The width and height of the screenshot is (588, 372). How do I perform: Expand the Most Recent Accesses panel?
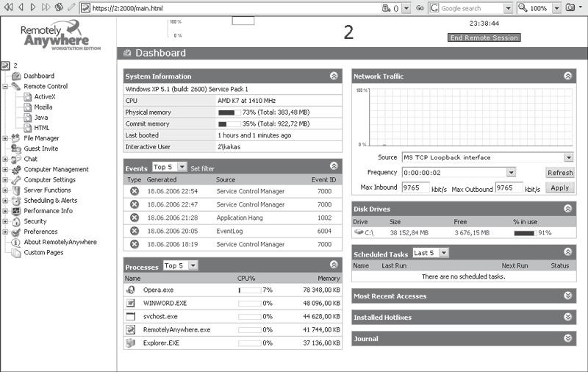point(568,296)
